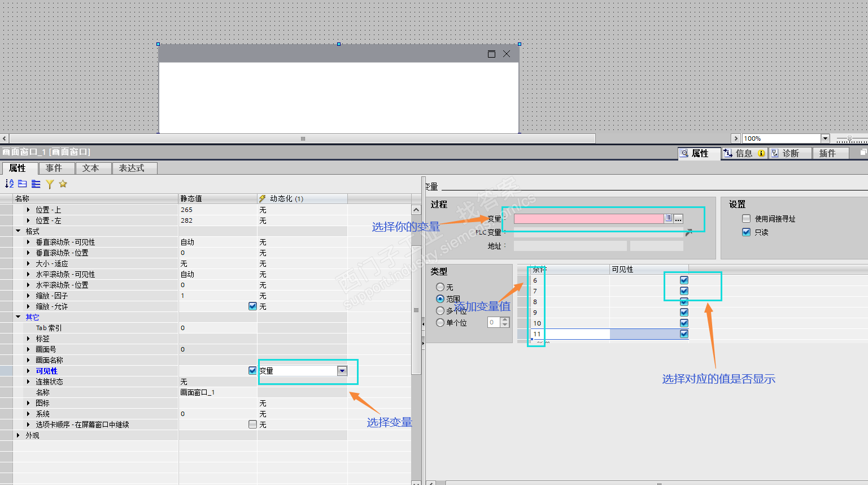The image size is (868, 485).
Task: Select the 多个位 type radio button
Action: click(x=440, y=311)
